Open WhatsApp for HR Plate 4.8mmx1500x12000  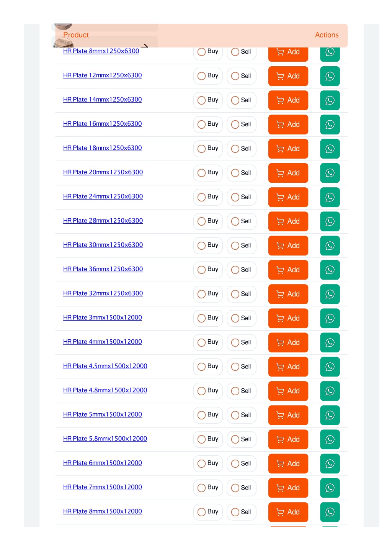pyautogui.click(x=330, y=391)
